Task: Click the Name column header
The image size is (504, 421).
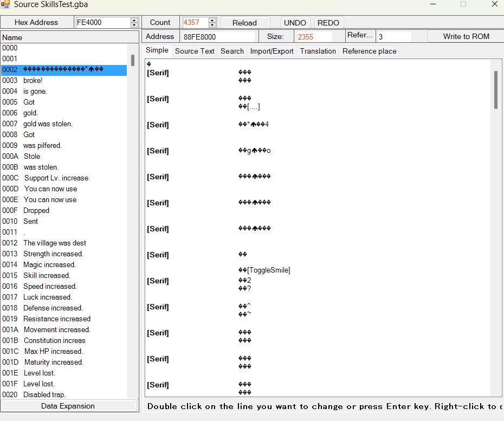Action: [x=69, y=37]
